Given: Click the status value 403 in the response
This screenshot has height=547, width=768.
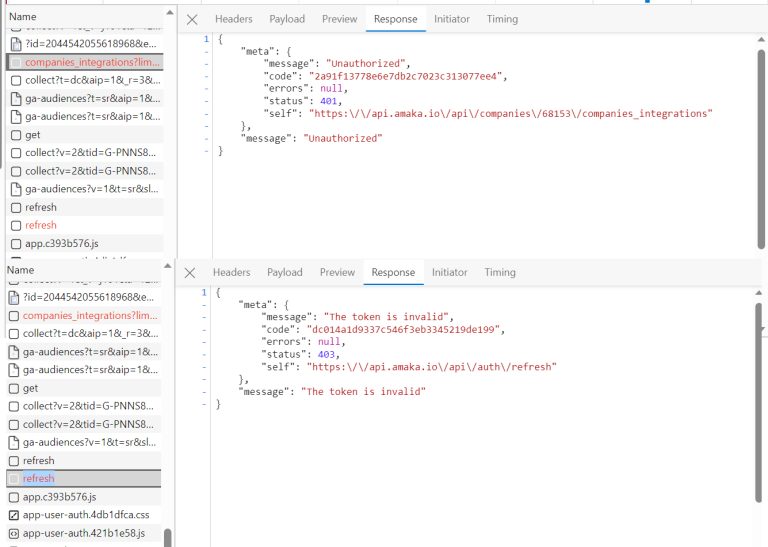Looking at the screenshot, I should 326,354.
